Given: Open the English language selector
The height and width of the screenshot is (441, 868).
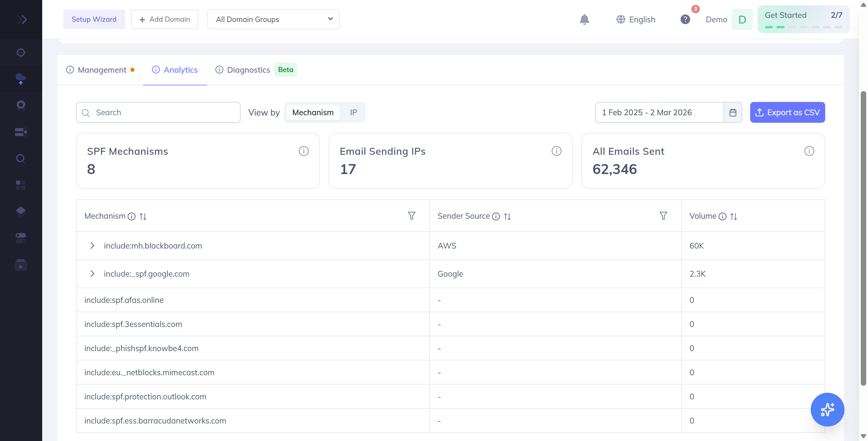Looking at the screenshot, I should [x=636, y=20].
